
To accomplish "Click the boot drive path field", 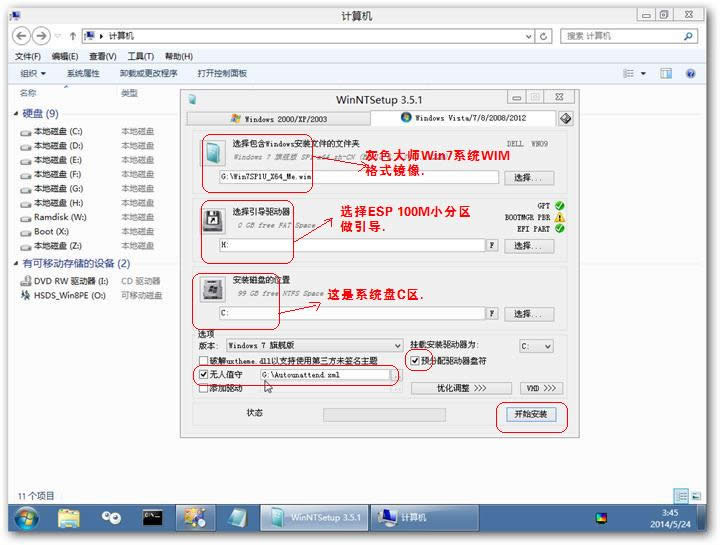I will pos(352,245).
